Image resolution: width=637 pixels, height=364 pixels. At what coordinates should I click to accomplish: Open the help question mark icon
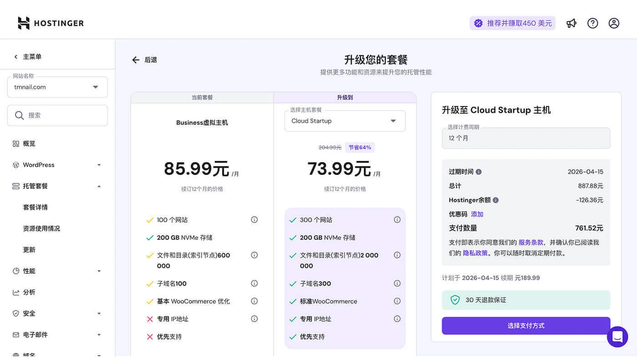coord(592,22)
